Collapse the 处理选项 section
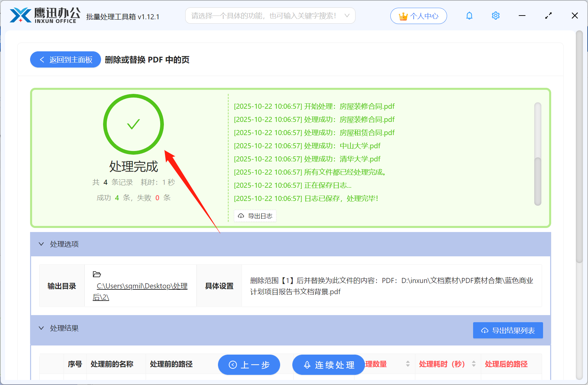The height and width of the screenshot is (385, 588). click(x=41, y=244)
